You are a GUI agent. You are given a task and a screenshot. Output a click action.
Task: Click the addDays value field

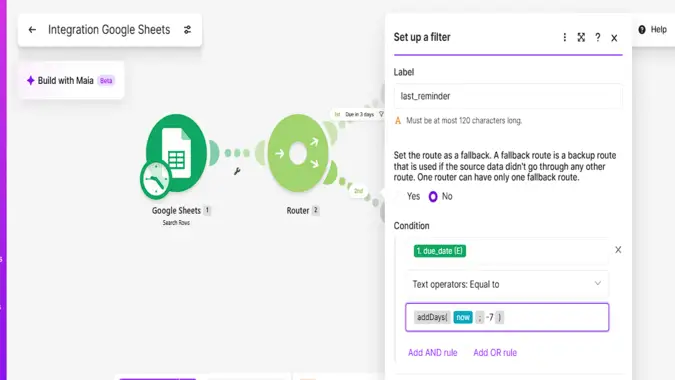507,317
